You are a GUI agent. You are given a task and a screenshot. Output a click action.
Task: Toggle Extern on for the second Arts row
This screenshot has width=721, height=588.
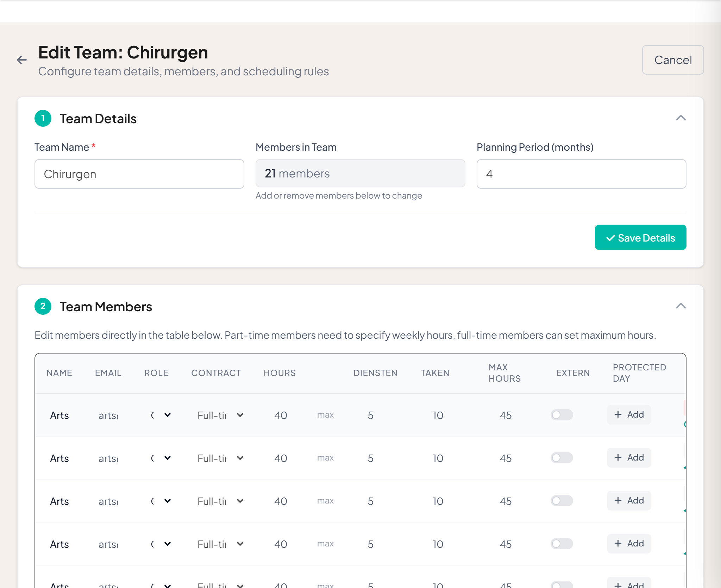pos(561,458)
